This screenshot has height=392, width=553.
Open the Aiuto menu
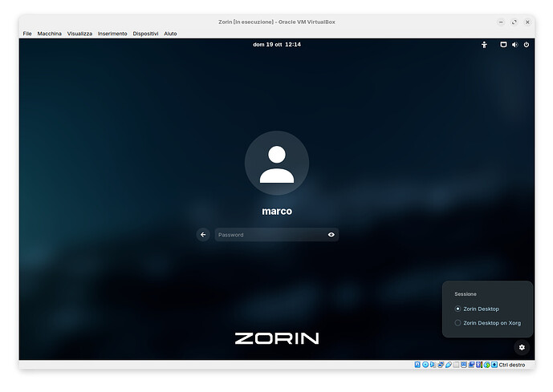[x=170, y=34]
